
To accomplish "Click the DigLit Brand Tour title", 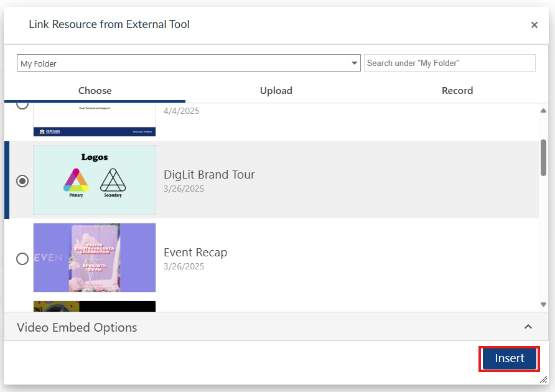I will coord(209,175).
